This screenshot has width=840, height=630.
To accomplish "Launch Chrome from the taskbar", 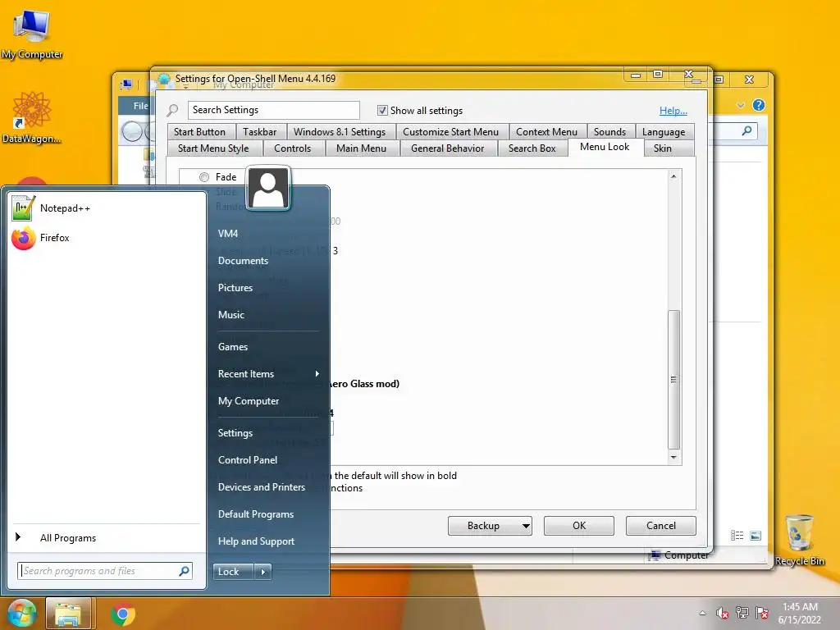I will [123, 614].
